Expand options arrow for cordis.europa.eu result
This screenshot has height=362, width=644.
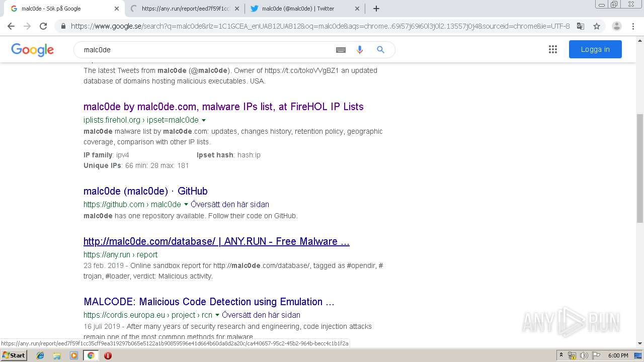[217, 315]
